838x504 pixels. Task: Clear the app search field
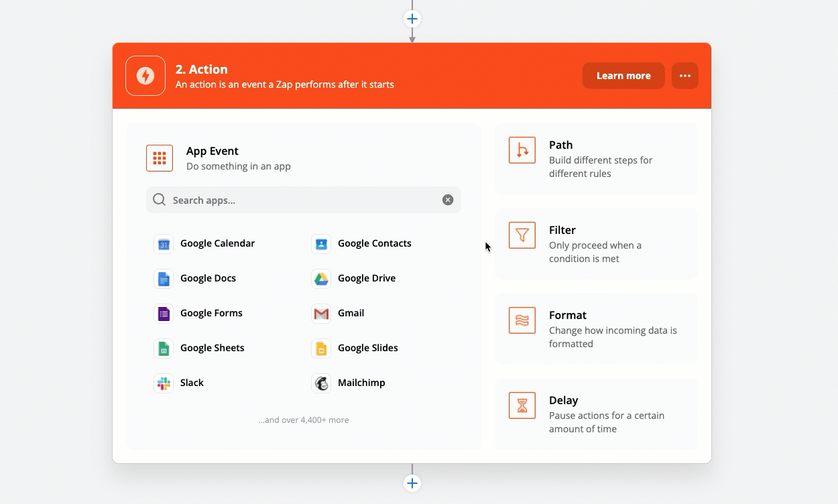[448, 200]
